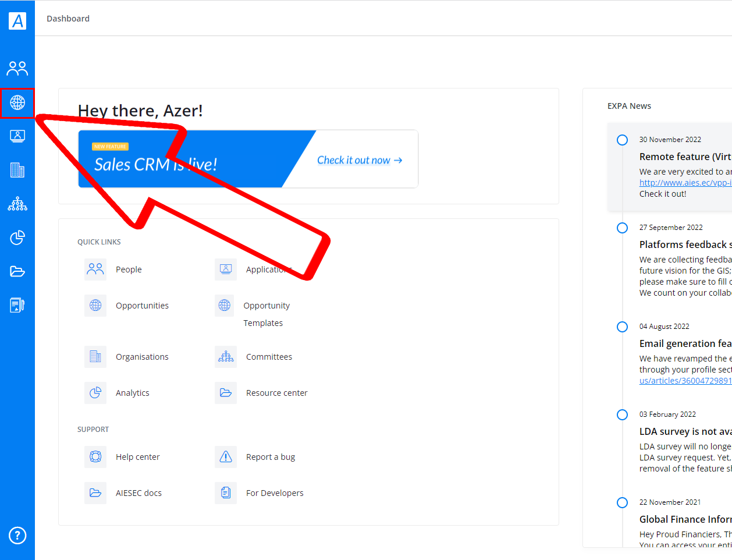The height and width of the screenshot is (560, 732).
Task: Click Report a bug warning icon
Action: pyautogui.click(x=226, y=457)
